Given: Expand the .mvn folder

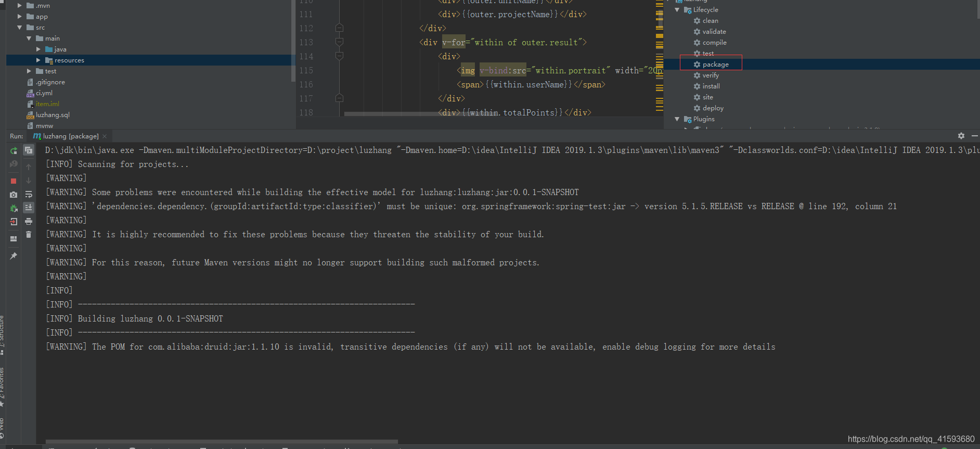Looking at the screenshot, I should click(20, 6).
